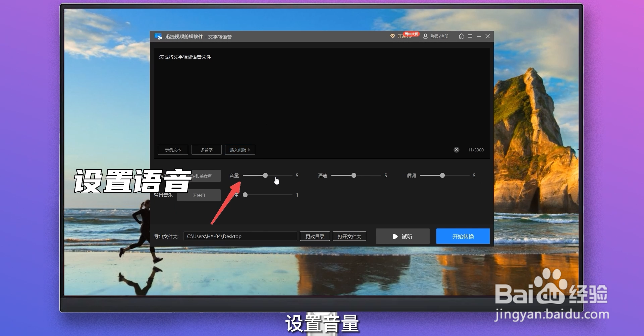The width and height of the screenshot is (644, 336).
Task: Open the 登录/注册 entry
Action: click(439, 36)
